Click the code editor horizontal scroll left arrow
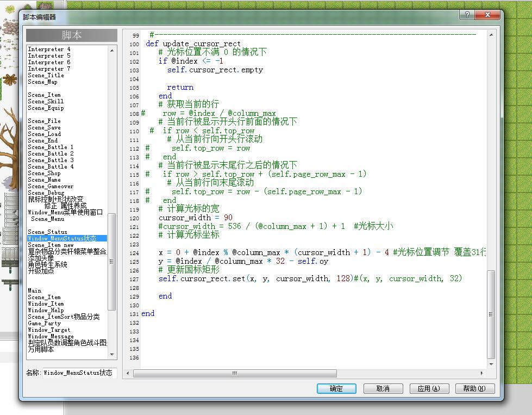 coord(128,373)
